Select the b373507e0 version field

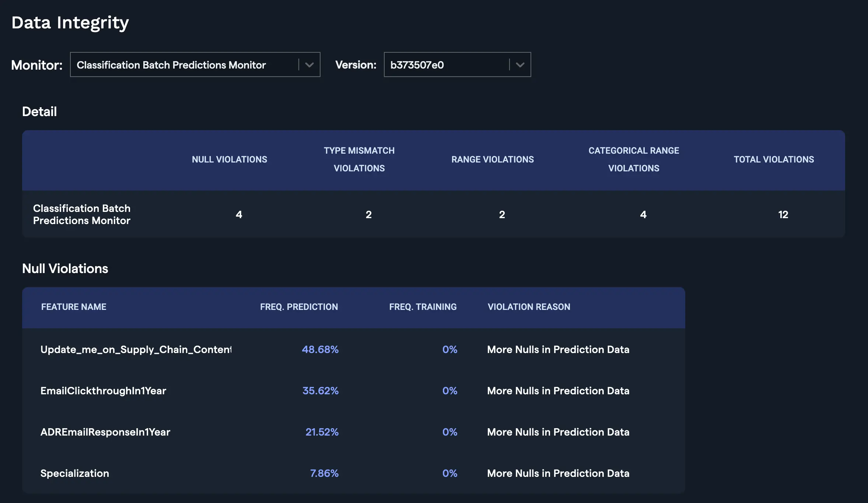pos(417,65)
